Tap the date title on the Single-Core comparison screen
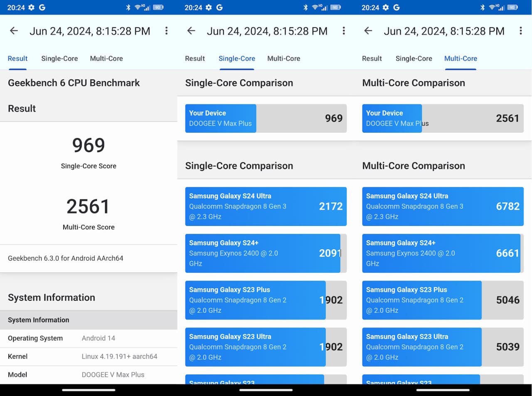 pyautogui.click(x=267, y=31)
